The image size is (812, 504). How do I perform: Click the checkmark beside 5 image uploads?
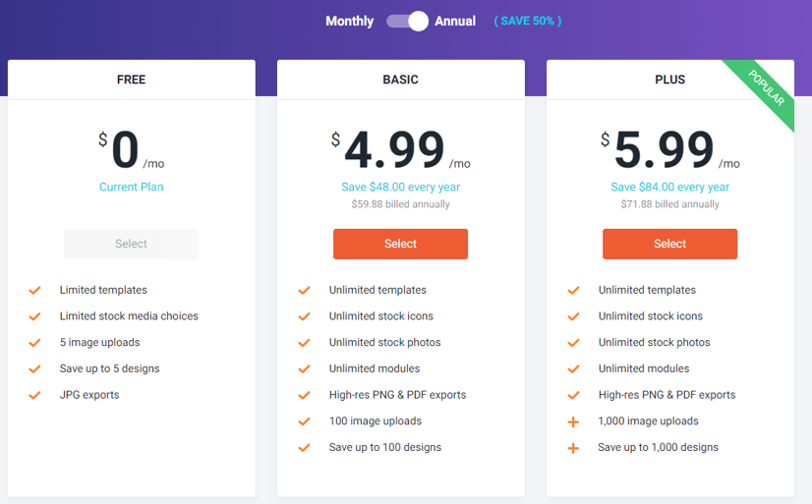tap(34, 343)
